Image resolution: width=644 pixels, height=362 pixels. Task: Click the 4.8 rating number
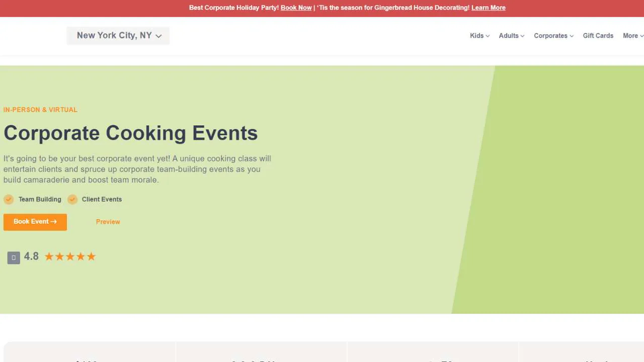click(31, 256)
